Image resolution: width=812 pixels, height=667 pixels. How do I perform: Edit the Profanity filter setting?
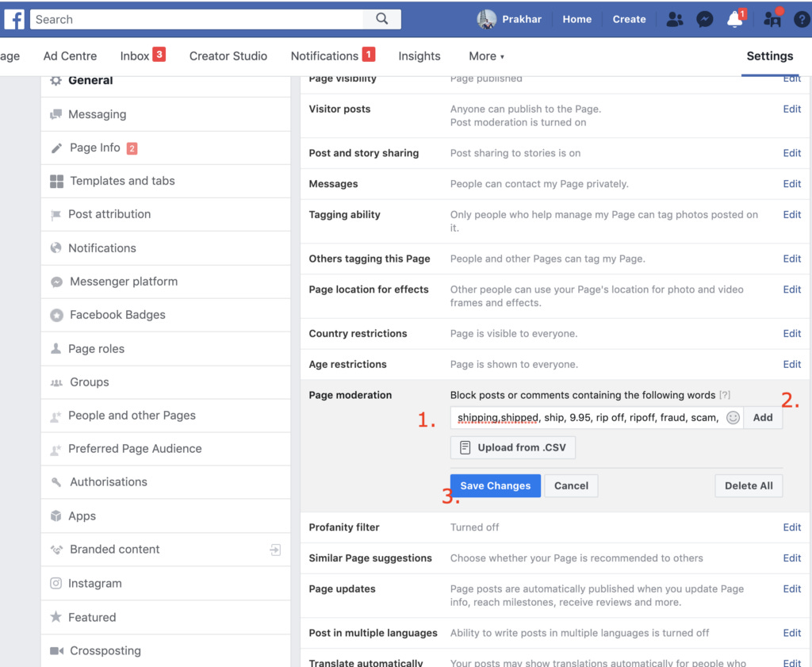(792, 527)
